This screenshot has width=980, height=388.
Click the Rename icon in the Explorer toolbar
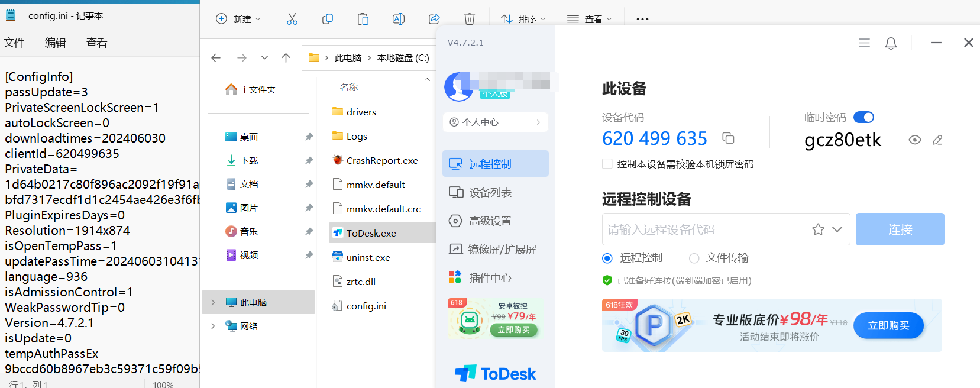coord(399,19)
